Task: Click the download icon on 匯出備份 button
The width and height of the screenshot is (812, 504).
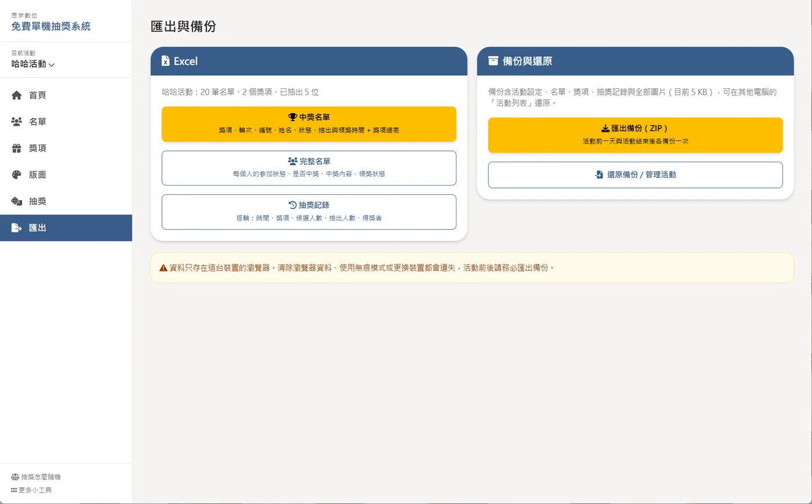Action: [x=605, y=128]
